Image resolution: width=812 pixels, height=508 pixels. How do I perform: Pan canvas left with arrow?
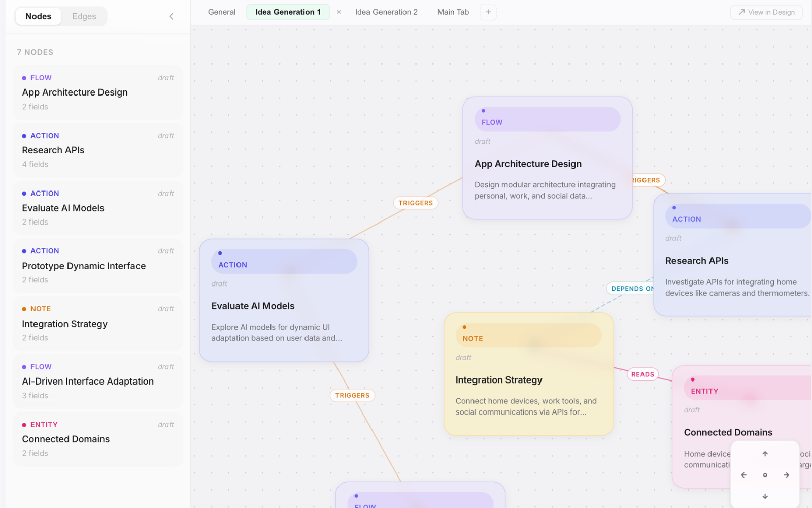[744, 475]
